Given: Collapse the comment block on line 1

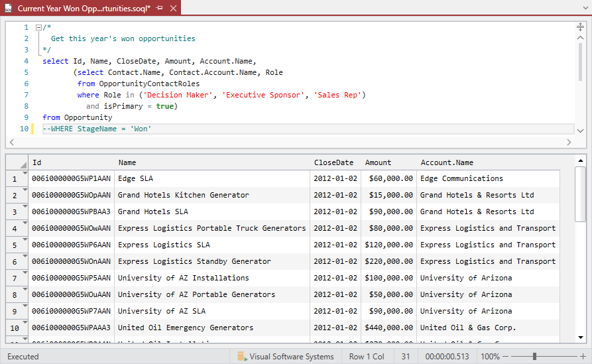Looking at the screenshot, I should (38, 27).
